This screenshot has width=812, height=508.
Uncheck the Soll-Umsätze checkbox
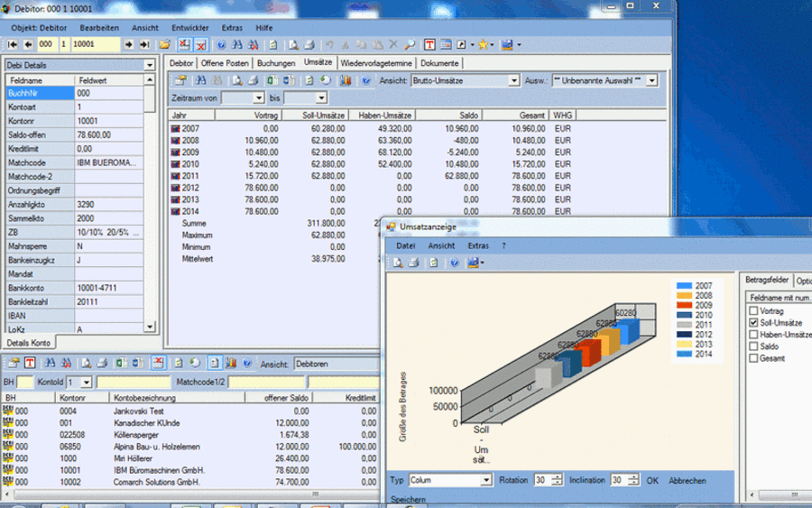753,323
